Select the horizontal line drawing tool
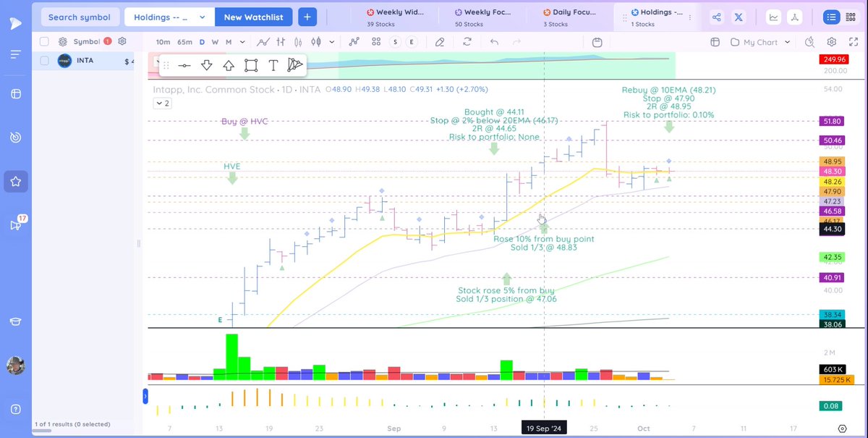The image size is (868, 438). pos(184,65)
